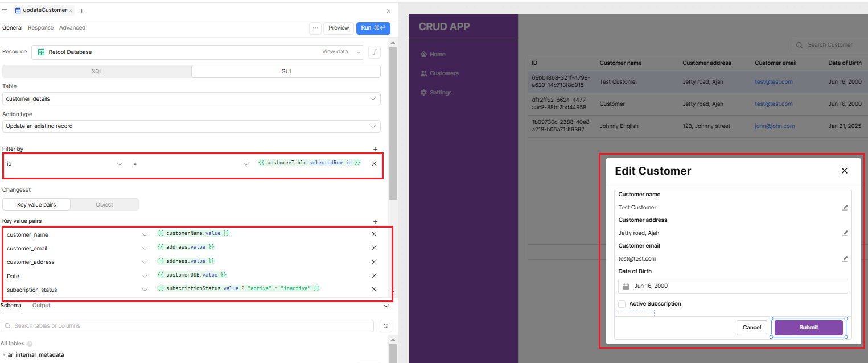Remove the id filter row
The height and width of the screenshot is (363, 868).
tap(374, 163)
